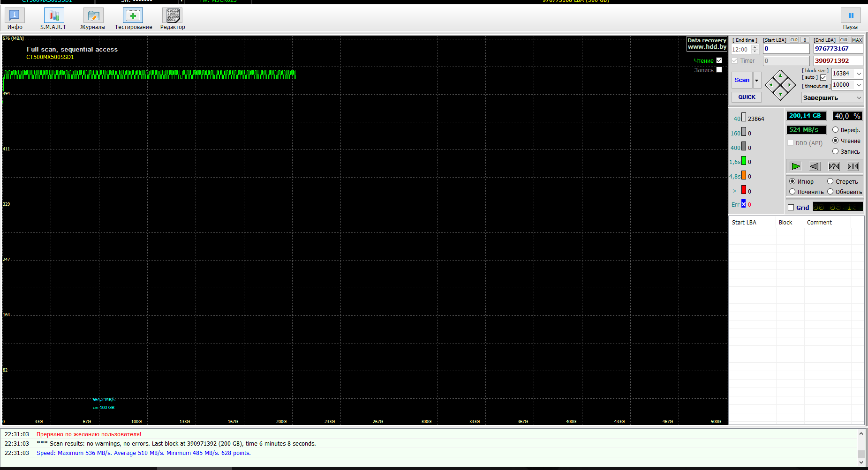This screenshot has width=868, height=470.
Task: Select the Стереть error action
Action: coord(830,181)
